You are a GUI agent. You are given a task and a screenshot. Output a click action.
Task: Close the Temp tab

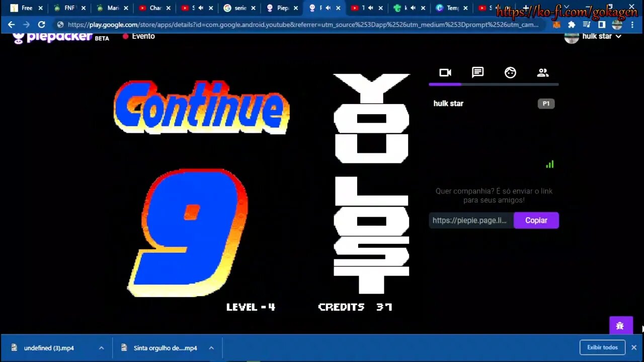(466, 8)
